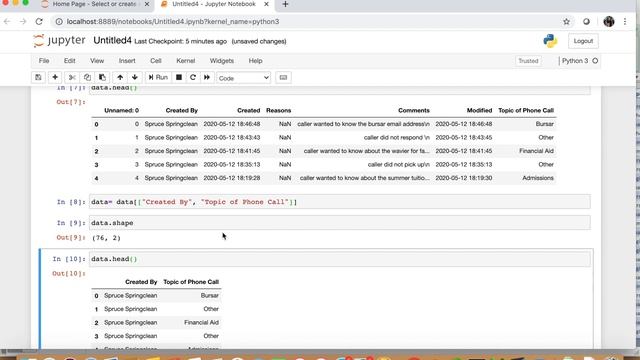Close the Untitled4 browser tab
640x360 pixels.
266,4
